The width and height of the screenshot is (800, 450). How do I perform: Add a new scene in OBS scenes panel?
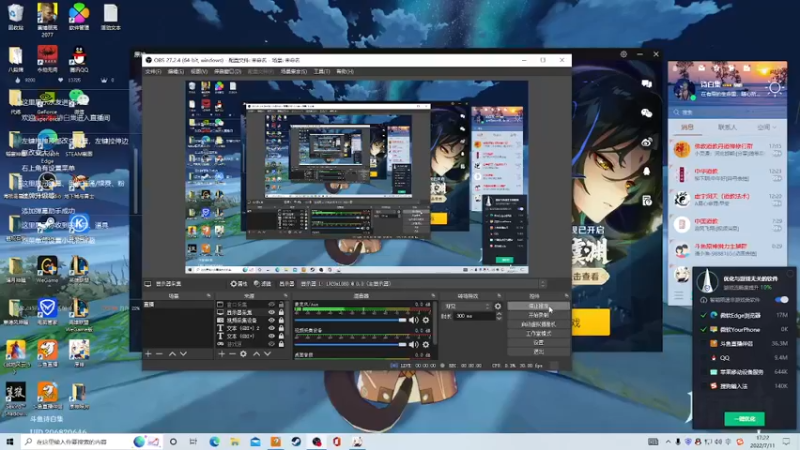tap(148, 354)
